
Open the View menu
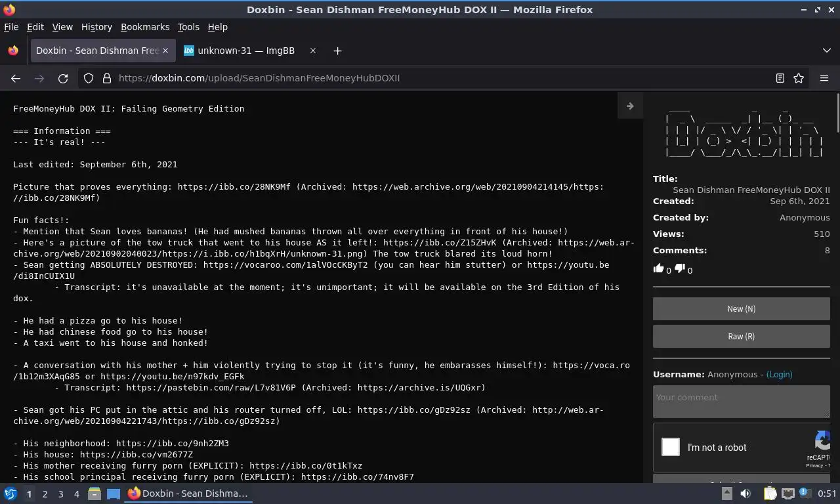(62, 27)
